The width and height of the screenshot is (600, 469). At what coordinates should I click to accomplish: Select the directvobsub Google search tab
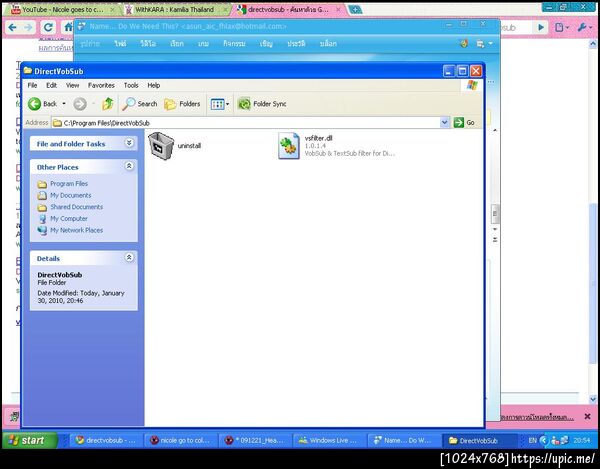pos(288,10)
